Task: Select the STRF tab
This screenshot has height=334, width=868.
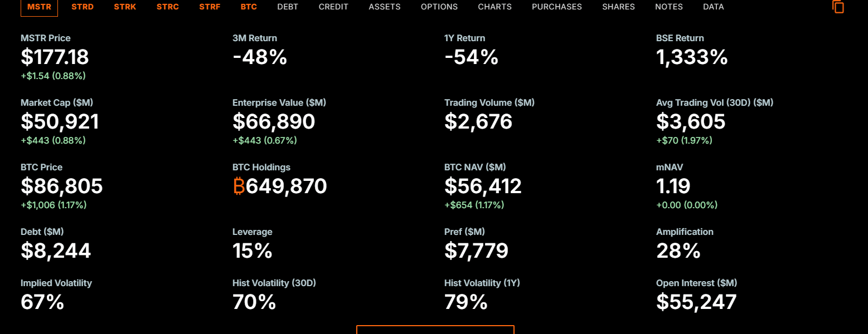Action: tap(210, 7)
